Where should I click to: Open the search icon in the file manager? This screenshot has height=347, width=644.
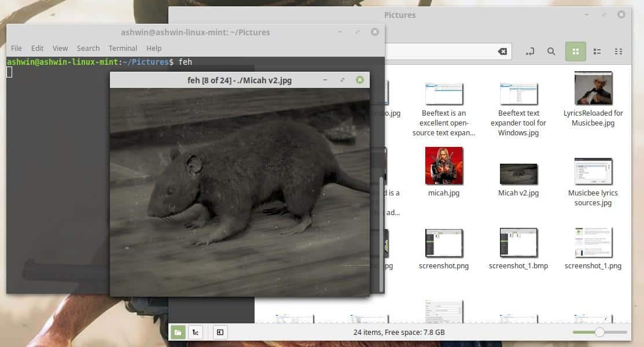coord(551,51)
